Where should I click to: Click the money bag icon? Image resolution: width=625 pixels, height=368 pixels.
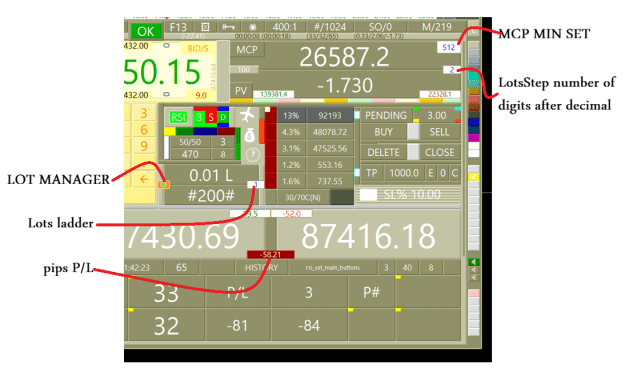tap(250, 136)
